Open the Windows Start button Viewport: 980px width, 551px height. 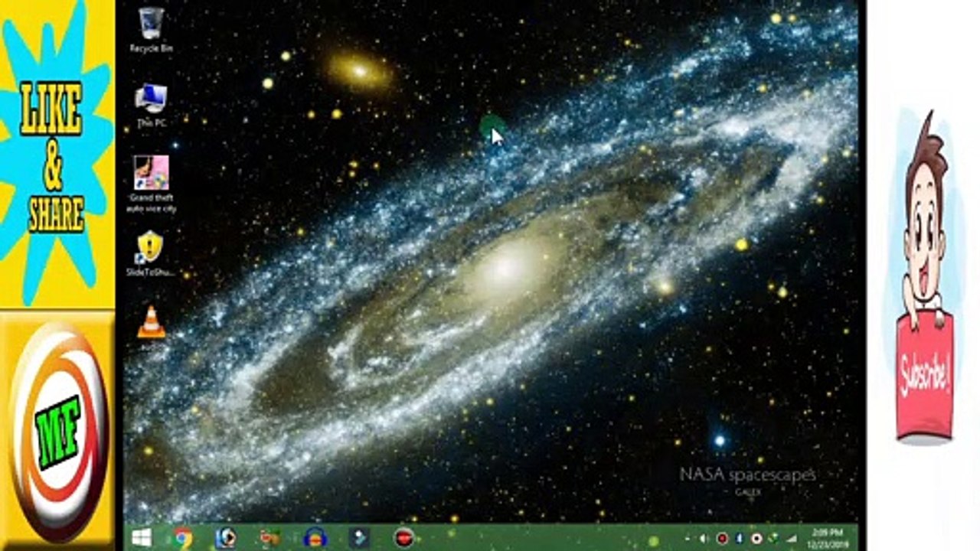[141, 537]
